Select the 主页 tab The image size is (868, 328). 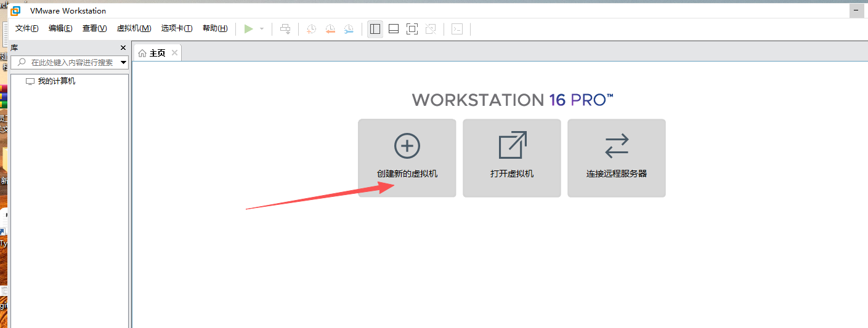click(x=158, y=53)
